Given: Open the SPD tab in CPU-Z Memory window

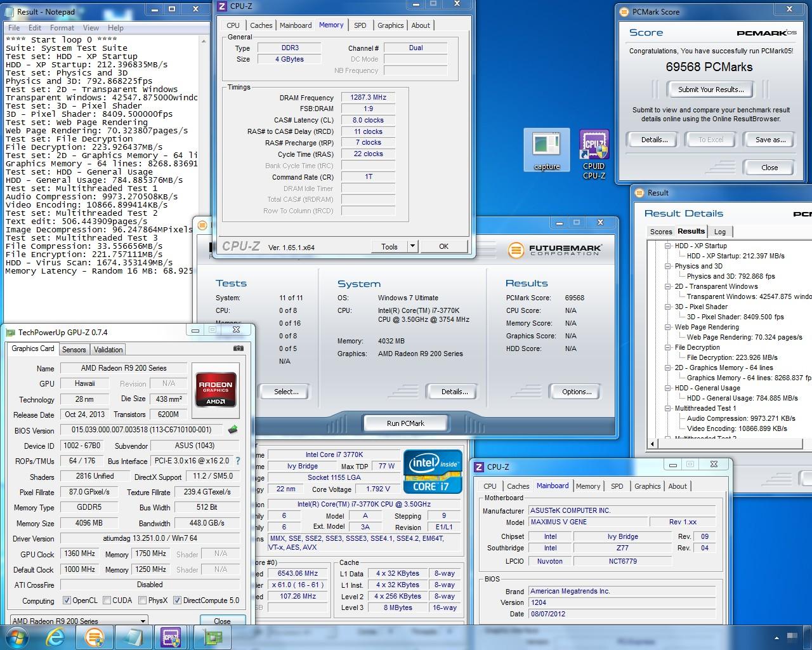Looking at the screenshot, I should point(360,25).
